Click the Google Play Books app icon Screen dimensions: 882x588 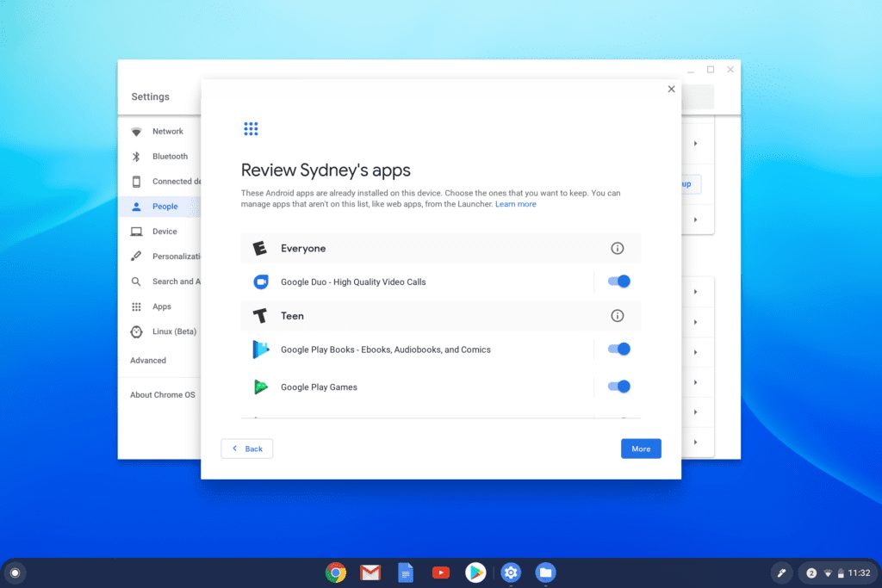[260, 350]
